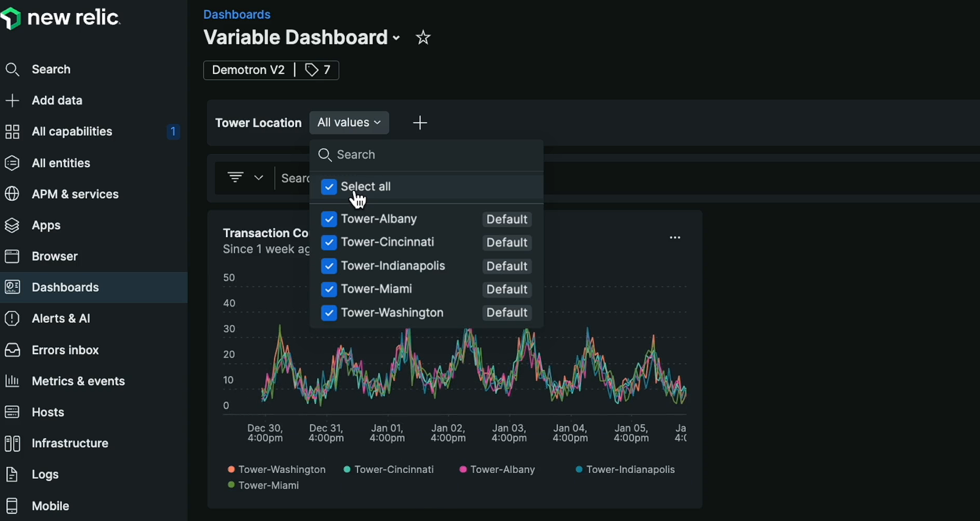
Task: Click the magnifier icon in dropdown search
Action: coord(325,155)
